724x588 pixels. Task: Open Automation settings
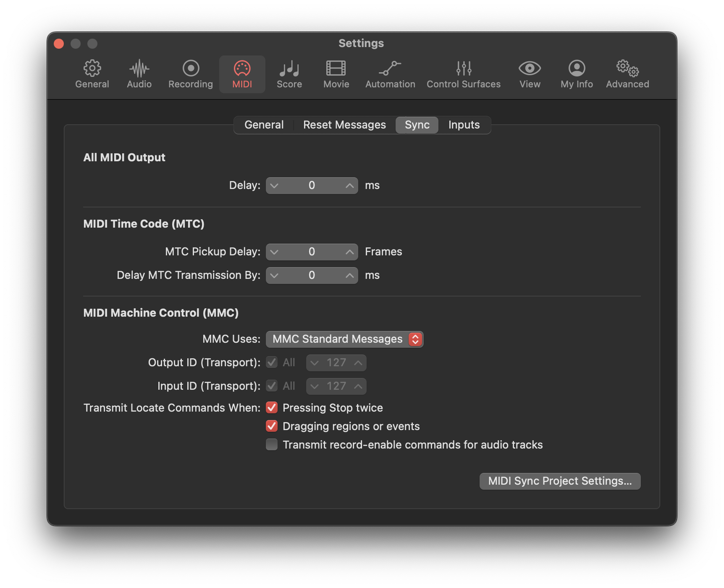390,74
